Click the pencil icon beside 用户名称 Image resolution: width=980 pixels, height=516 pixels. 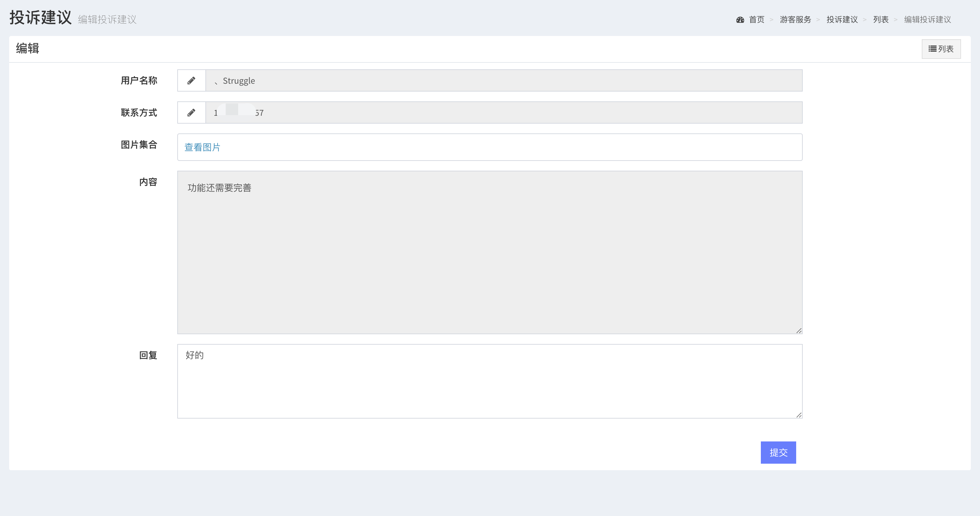[x=191, y=81]
